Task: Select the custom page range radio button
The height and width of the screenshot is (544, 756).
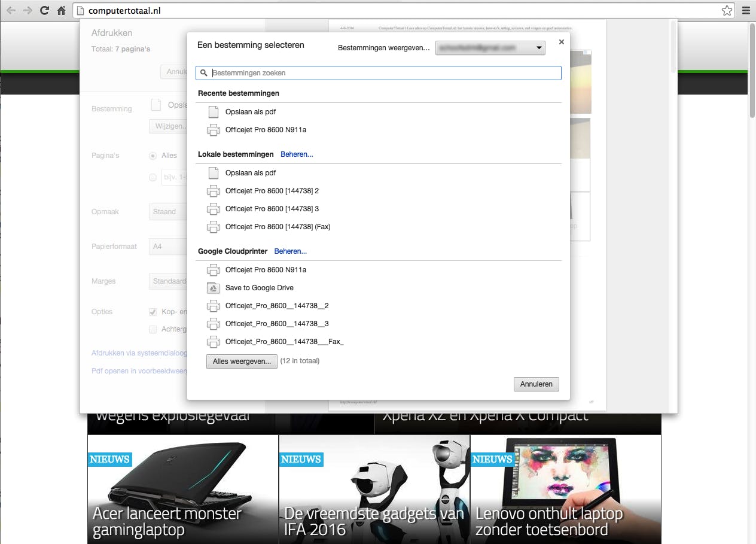Action: (x=153, y=177)
